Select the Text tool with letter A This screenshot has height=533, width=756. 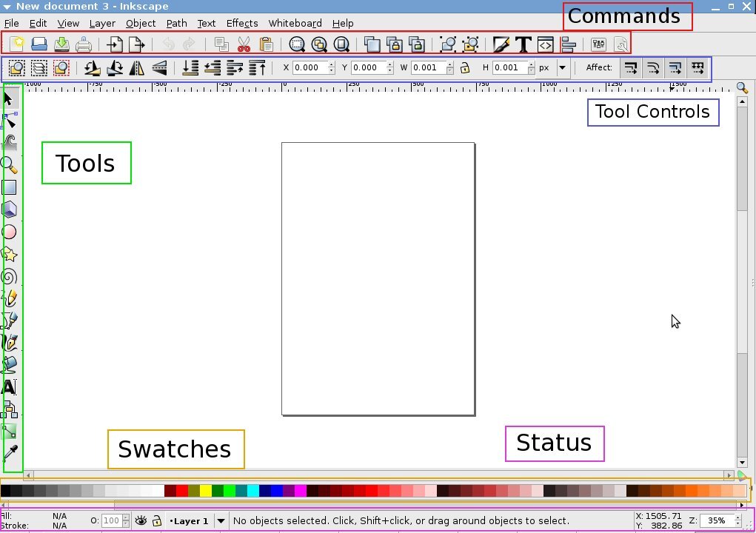tap(9, 387)
